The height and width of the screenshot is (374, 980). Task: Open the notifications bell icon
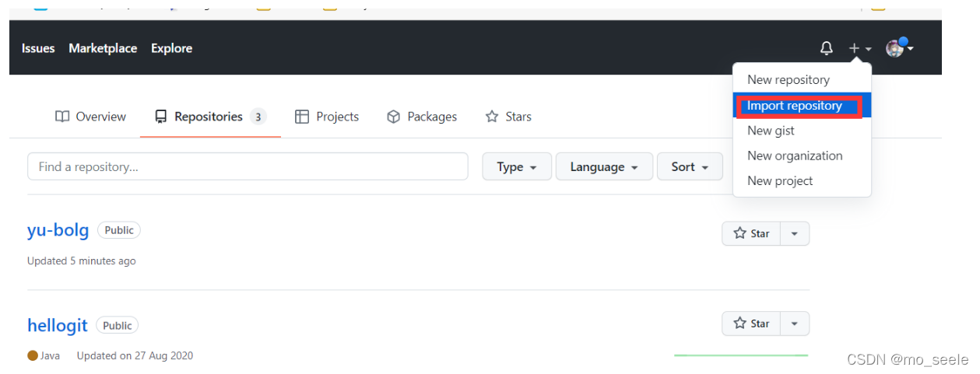click(827, 48)
